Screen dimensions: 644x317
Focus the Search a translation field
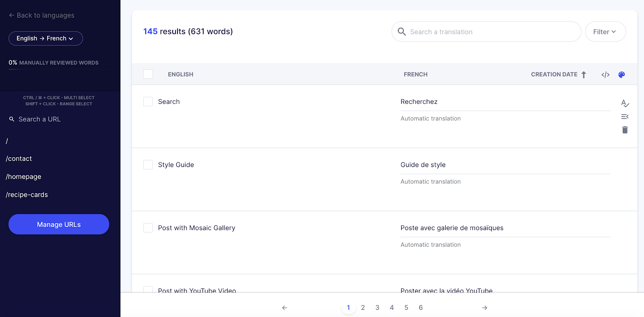click(486, 31)
